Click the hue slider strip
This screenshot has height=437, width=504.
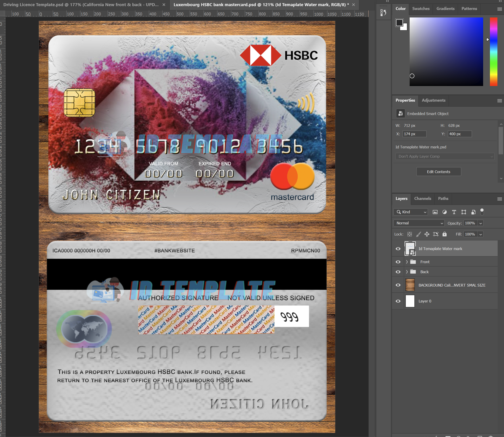click(x=494, y=52)
